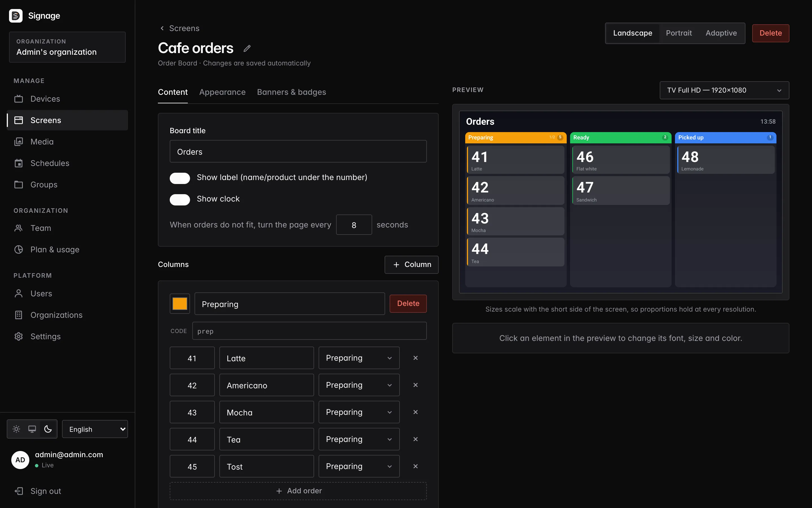Click the Sign out icon
This screenshot has width=812, height=508.
coord(18,491)
